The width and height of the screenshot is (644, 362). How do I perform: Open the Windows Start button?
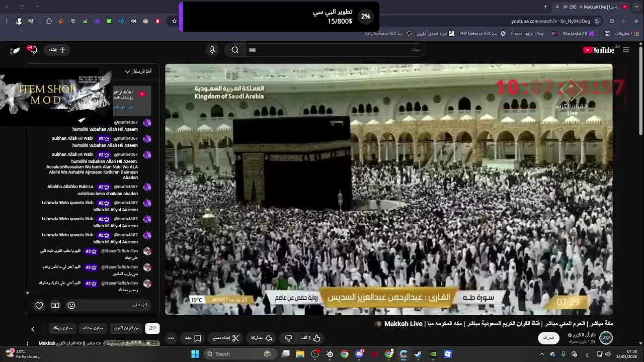(x=195, y=354)
